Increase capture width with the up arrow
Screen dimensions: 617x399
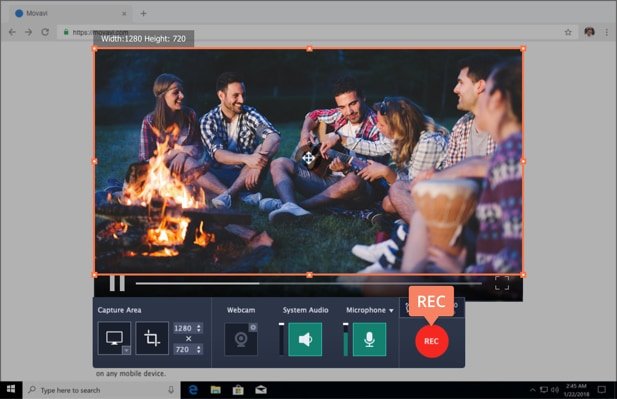pyautogui.click(x=199, y=326)
